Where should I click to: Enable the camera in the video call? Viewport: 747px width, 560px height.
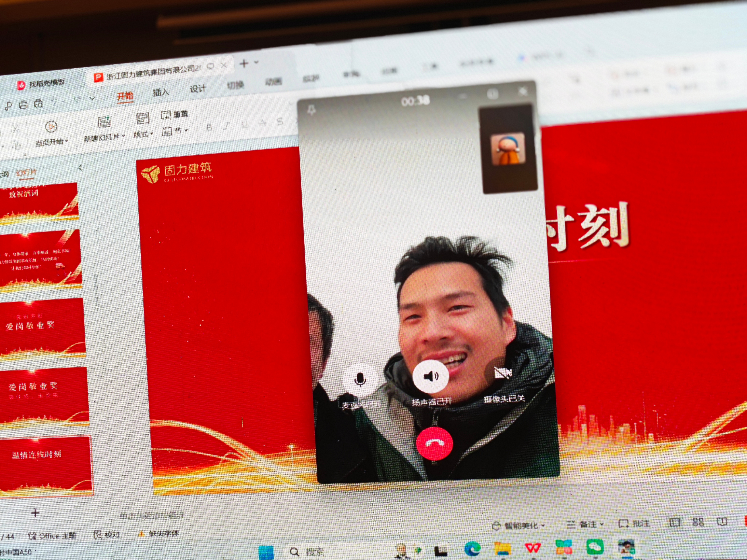(x=503, y=374)
